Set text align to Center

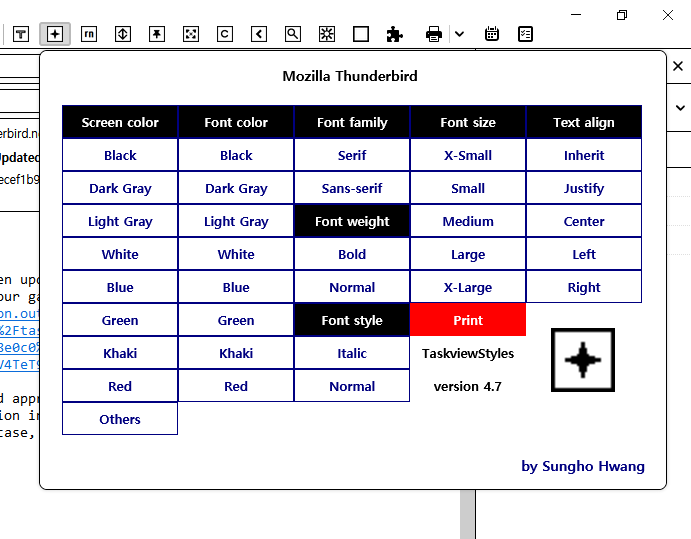point(584,221)
